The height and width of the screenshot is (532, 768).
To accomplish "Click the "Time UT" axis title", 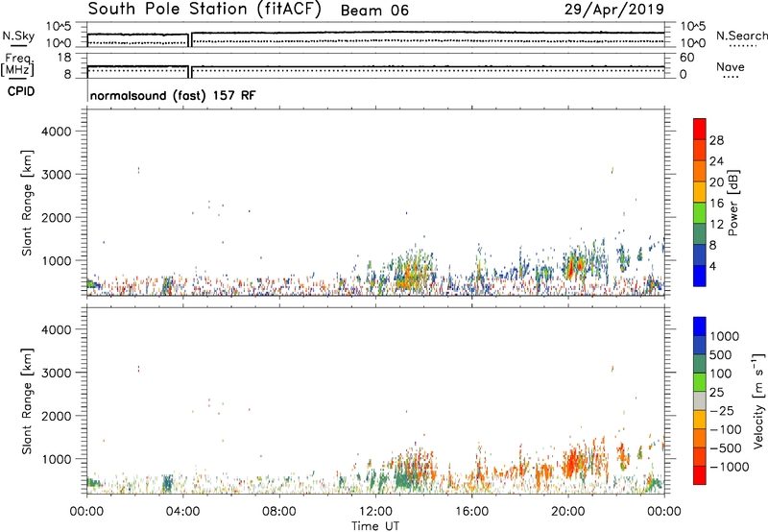I will coord(374,526).
